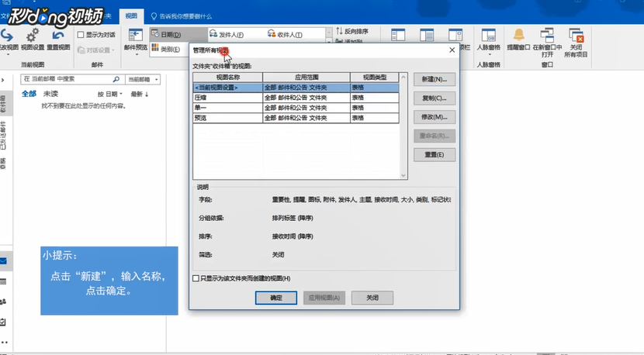Open the reading pane layout icon

point(427,36)
